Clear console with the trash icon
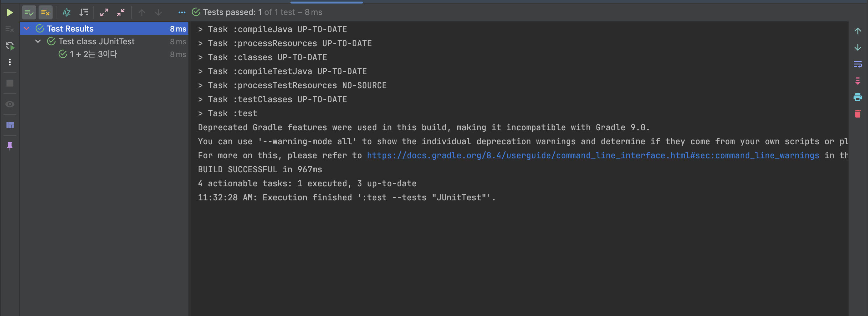Screen dimensions: 868x316 point(857,114)
